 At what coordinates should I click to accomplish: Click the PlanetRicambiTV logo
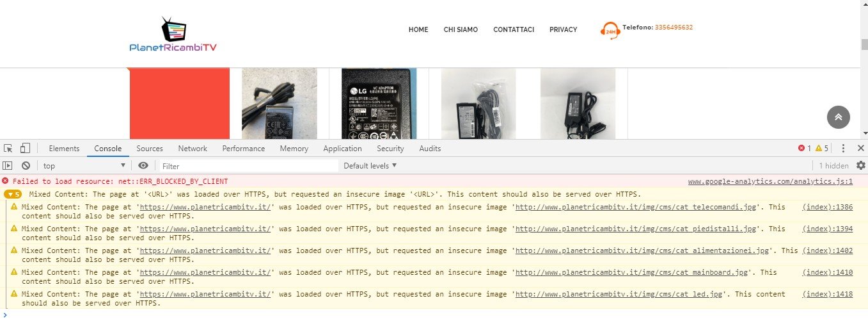click(x=174, y=35)
